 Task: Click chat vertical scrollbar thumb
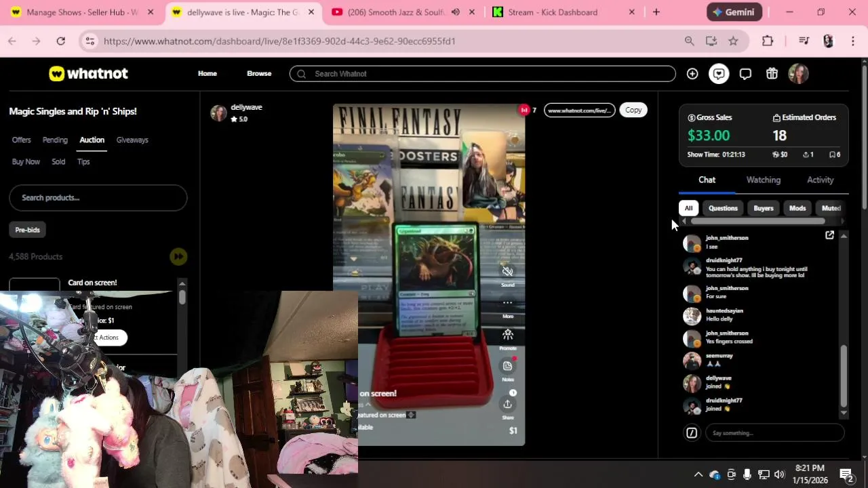click(844, 376)
